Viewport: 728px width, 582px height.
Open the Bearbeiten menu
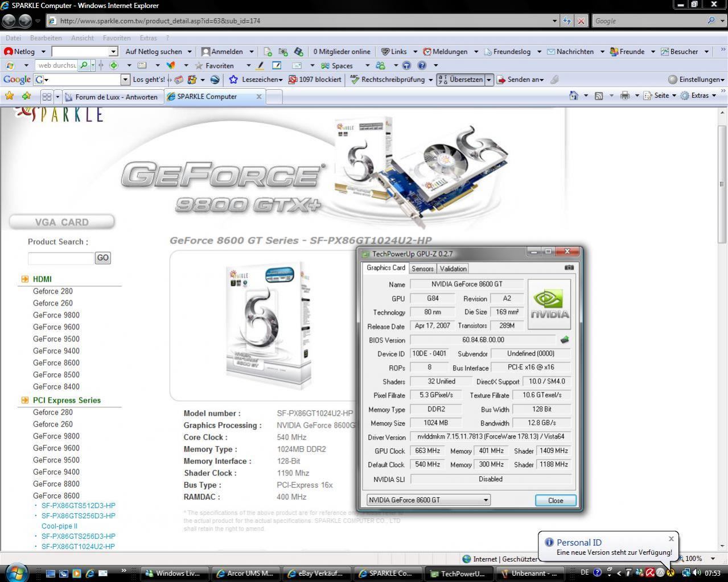coord(46,38)
